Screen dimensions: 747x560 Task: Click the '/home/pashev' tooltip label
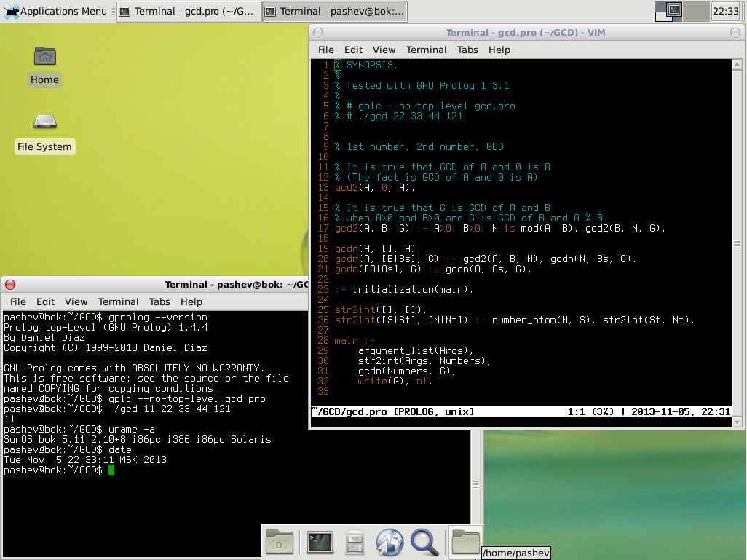(516, 553)
